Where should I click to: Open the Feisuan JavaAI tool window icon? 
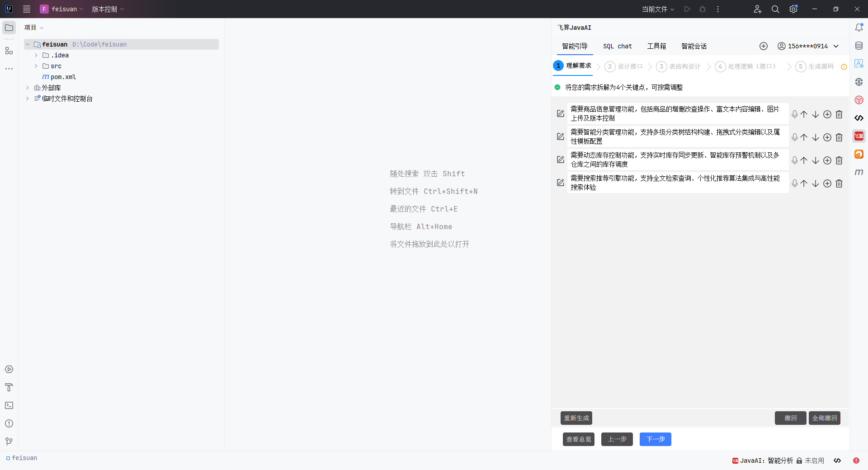click(859, 136)
